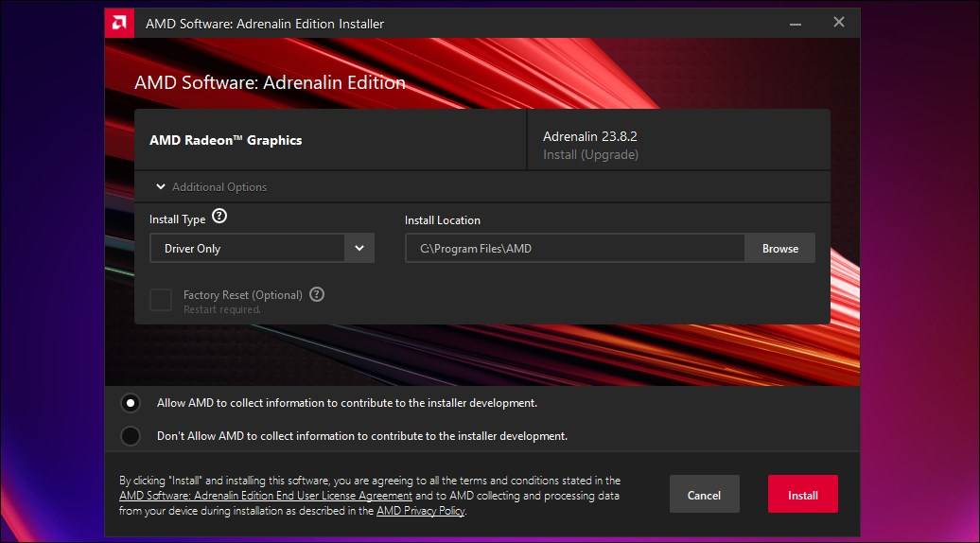Open the End User License Agreement link
Screen dimensions: 980x543
click(266, 496)
